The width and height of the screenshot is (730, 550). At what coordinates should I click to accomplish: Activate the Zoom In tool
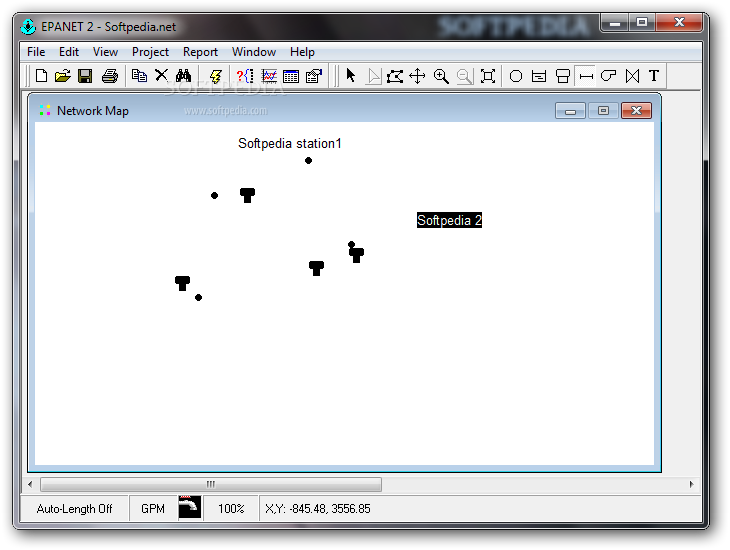pyautogui.click(x=441, y=75)
